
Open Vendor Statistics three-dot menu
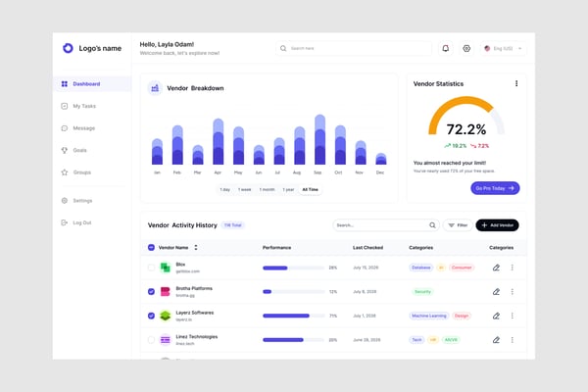point(516,83)
